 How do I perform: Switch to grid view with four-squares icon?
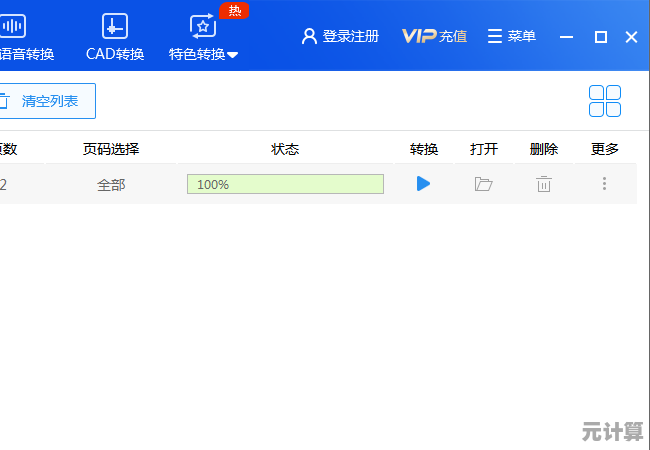tap(605, 101)
